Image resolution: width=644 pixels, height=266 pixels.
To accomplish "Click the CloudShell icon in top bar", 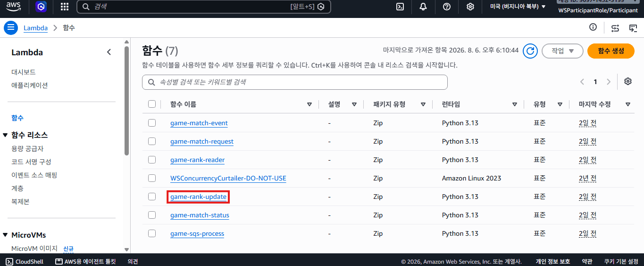I will pos(400,7).
